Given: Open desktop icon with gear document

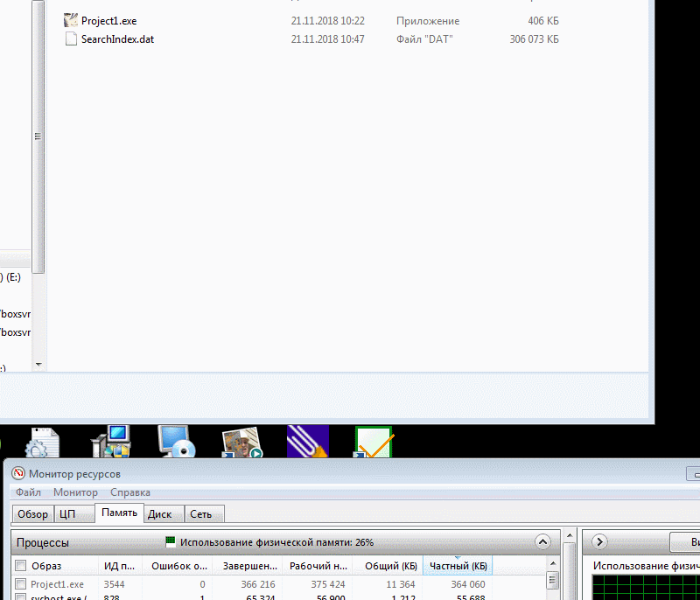Looking at the screenshot, I should pos(42,442).
